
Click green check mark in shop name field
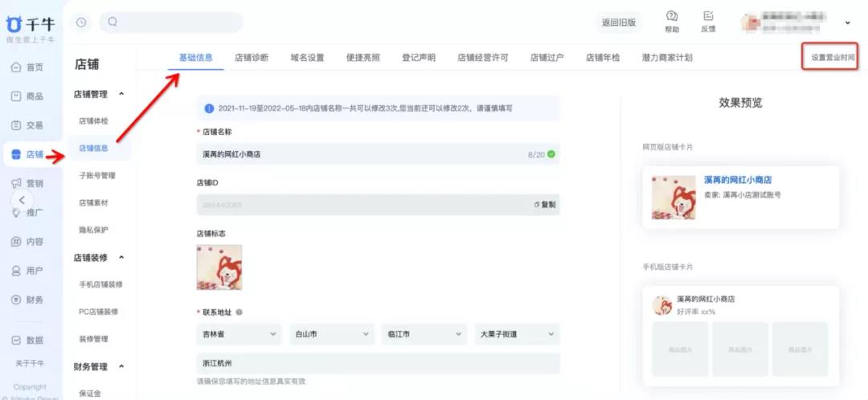pos(551,154)
